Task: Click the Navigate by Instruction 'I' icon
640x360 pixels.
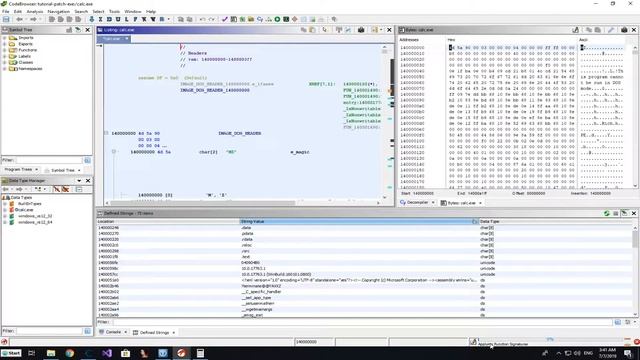Action: click(100, 19)
